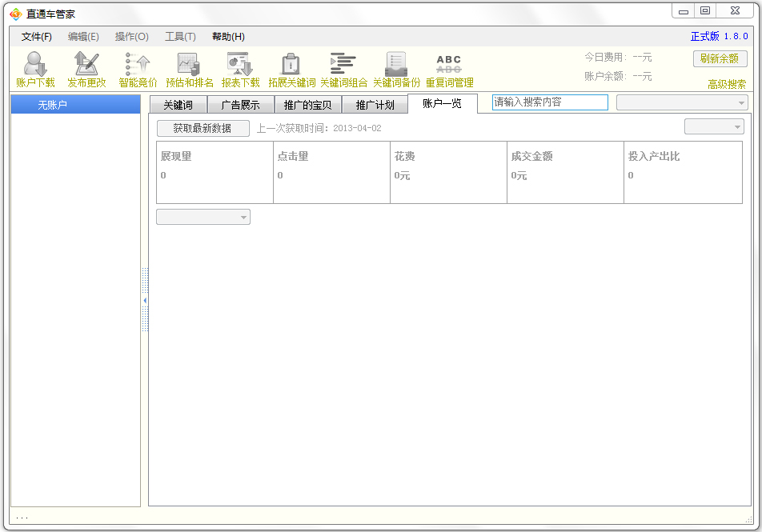Click the 点击量 statistics cell
The height and width of the screenshot is (532, 762).
pos(332,173)
